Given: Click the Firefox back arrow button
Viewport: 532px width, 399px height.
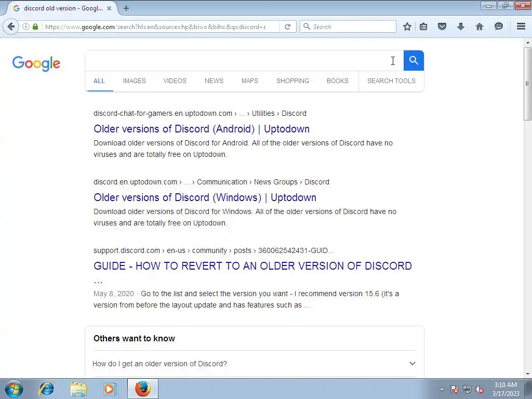Looking at the screenshot, I should pos(11,26).
